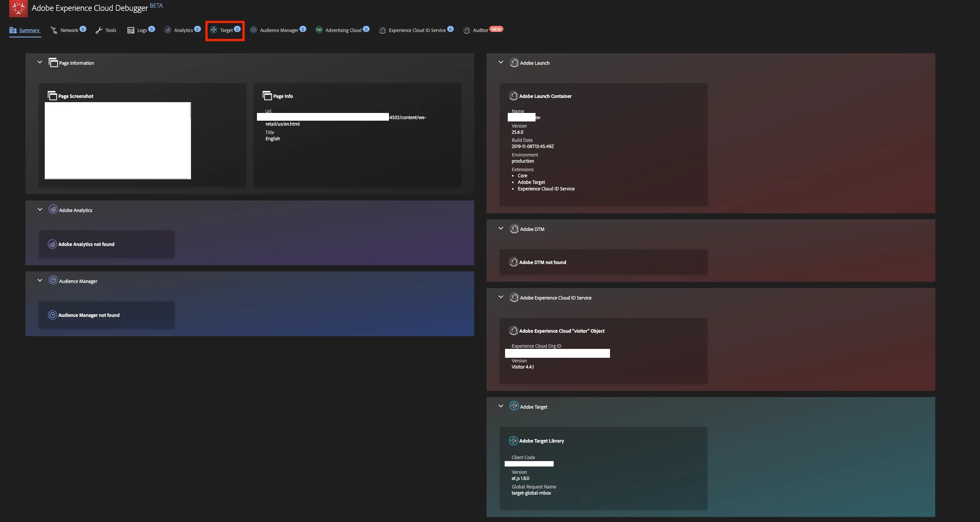Open the Experience Cloud ID Service tab

[x=417, y=30]
